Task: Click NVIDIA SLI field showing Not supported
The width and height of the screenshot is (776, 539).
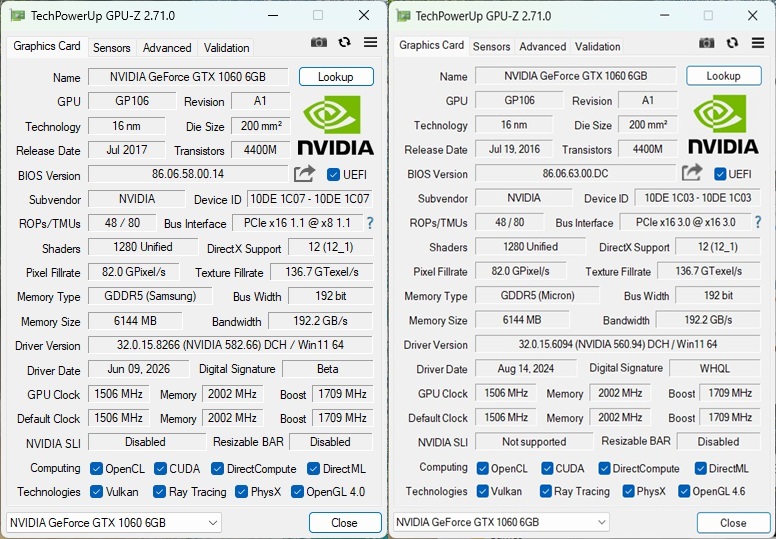Action: point(534,441)
